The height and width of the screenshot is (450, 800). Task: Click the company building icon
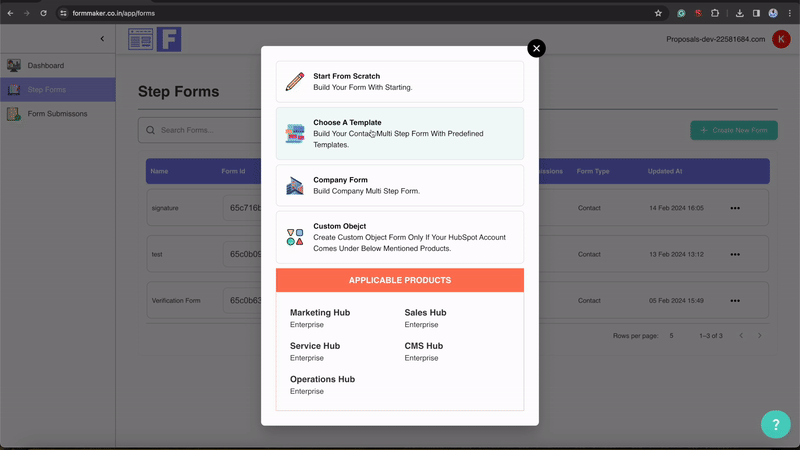(294, 185)
